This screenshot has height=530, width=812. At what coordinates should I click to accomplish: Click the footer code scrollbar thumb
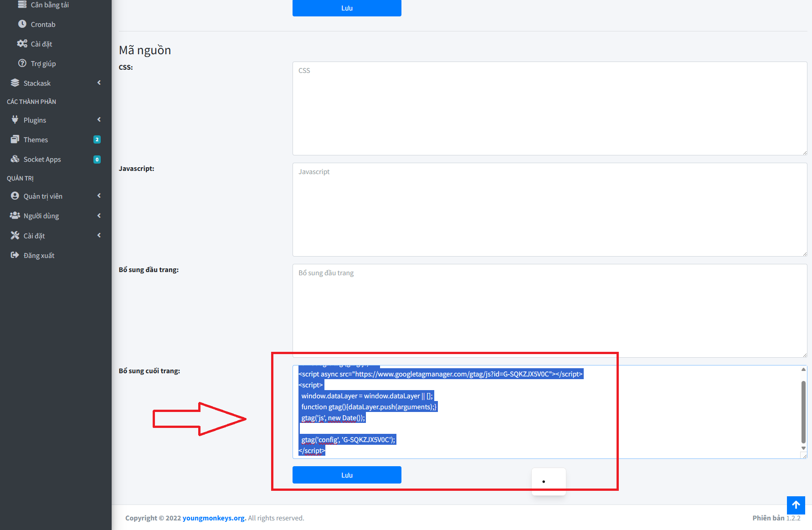803,412
